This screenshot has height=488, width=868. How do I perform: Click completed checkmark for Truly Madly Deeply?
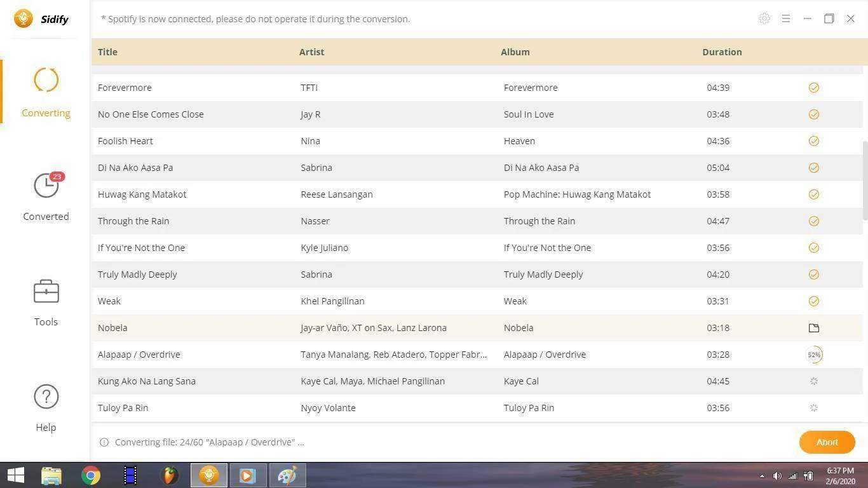point(814,274)
